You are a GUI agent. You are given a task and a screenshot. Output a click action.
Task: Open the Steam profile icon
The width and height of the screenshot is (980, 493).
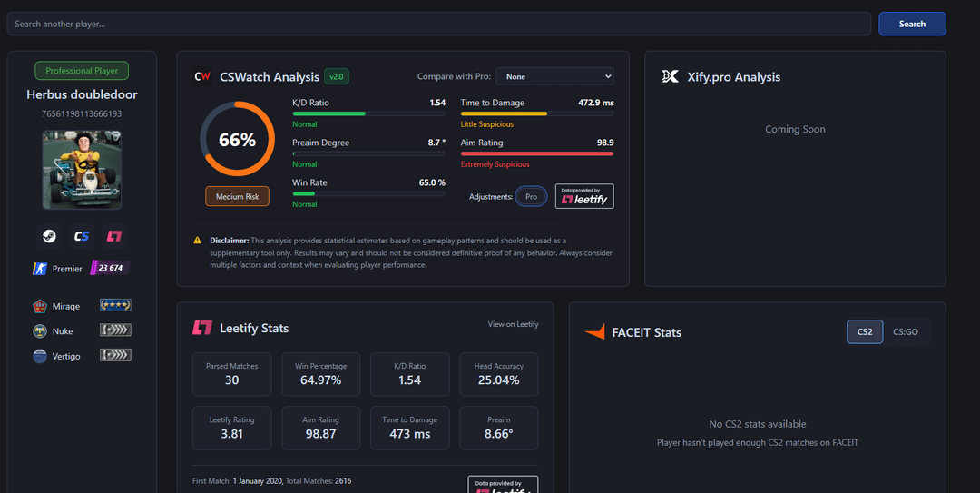tap(49, 236)
